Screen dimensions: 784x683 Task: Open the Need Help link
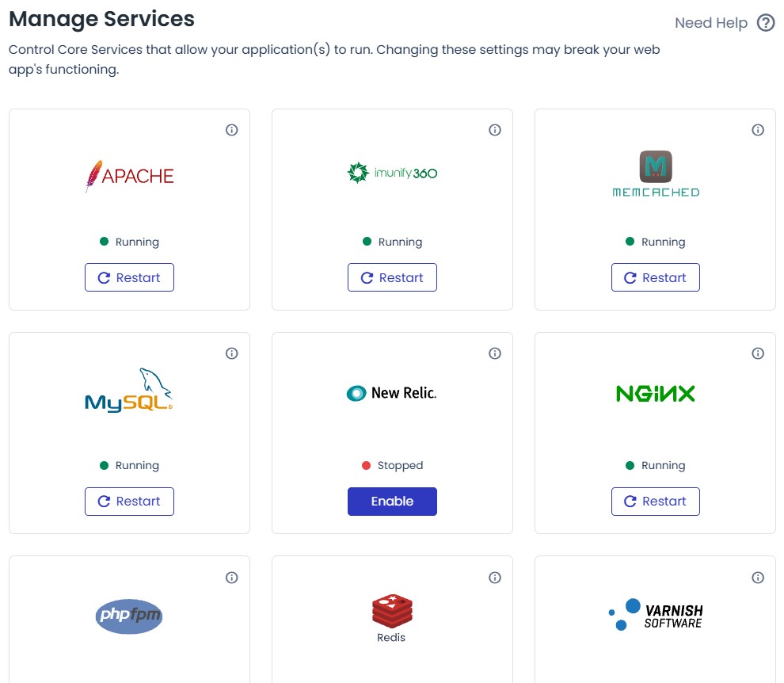(711, 23)
